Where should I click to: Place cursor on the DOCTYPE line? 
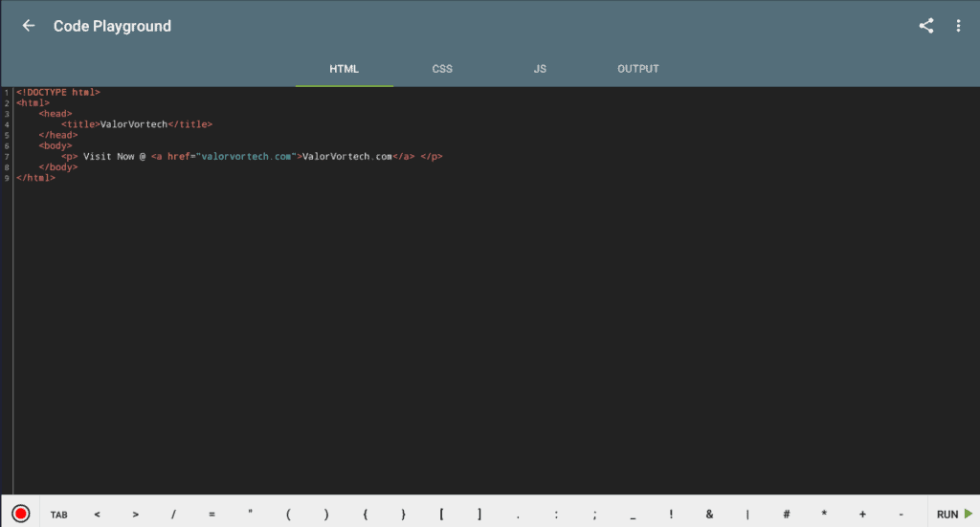pos(58,93)
